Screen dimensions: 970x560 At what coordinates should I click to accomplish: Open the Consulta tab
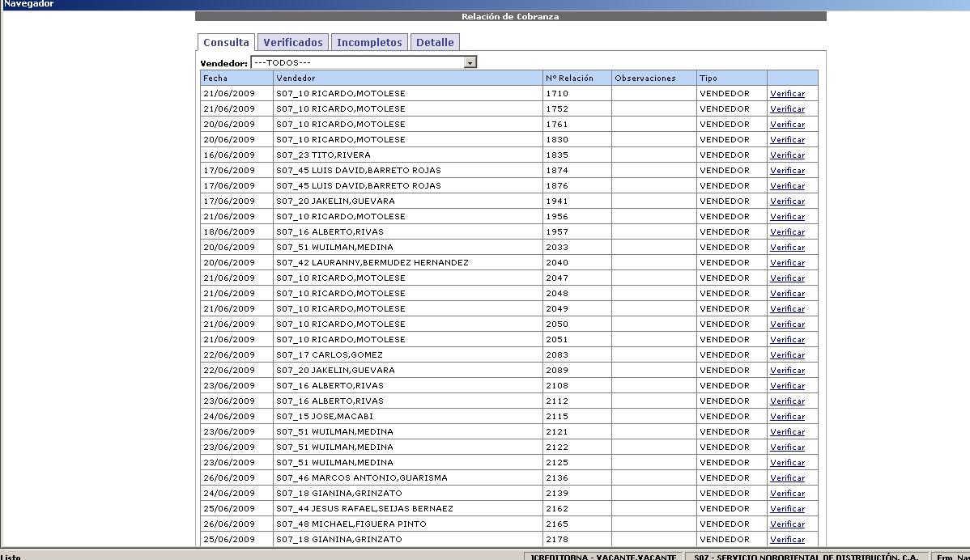pos(226,42)
